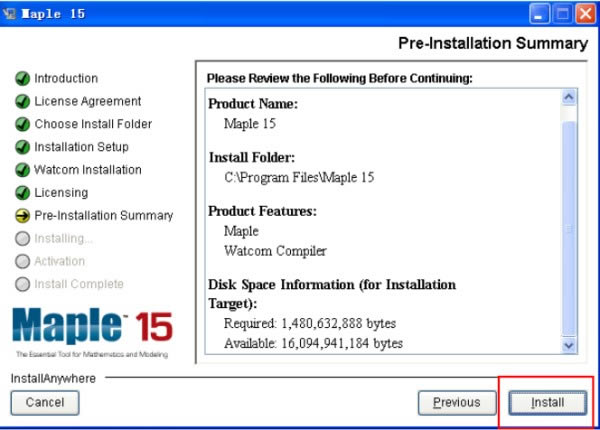Click the 'Watcom Compiler' feature text

point(276,251)
